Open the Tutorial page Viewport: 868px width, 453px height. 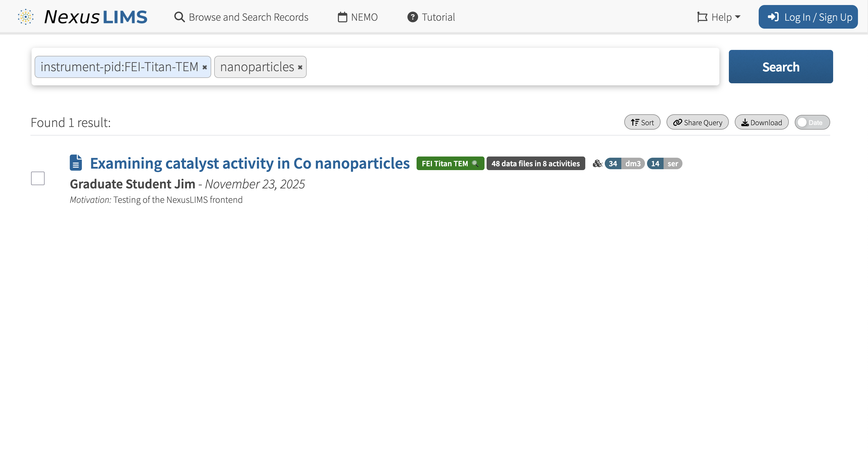[x=431, y=17]
